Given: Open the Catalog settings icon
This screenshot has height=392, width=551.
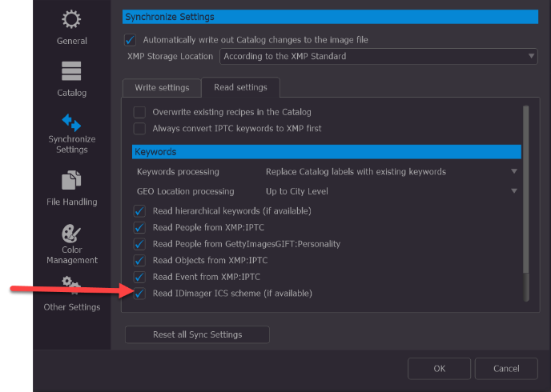Looking at the screenshot, I should coord(71,71).
